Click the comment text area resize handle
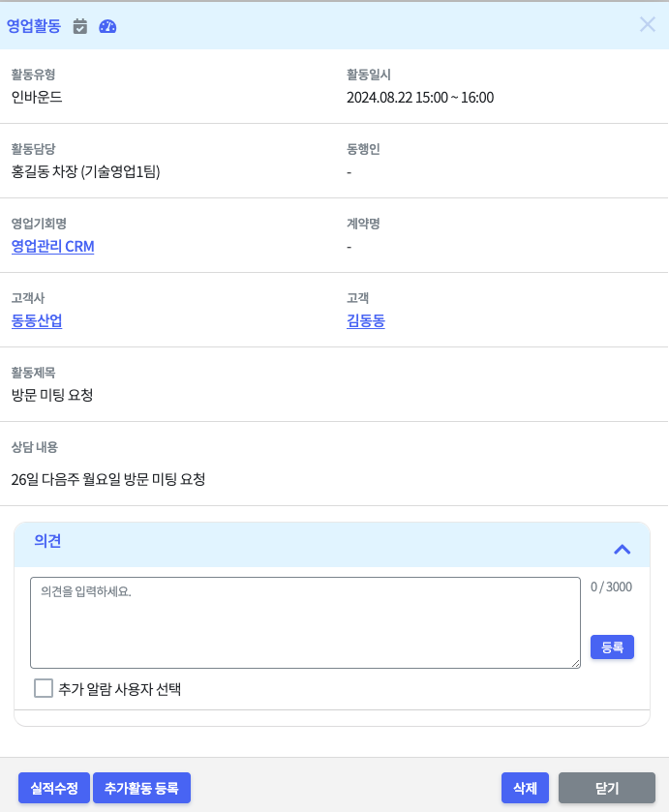The image size is (669, 812). coord(575,663)
